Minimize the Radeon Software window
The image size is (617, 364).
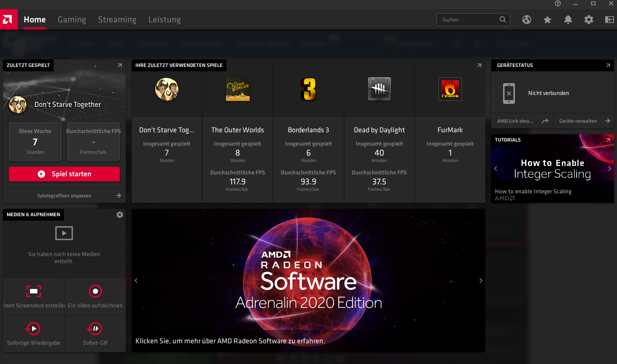576,4
